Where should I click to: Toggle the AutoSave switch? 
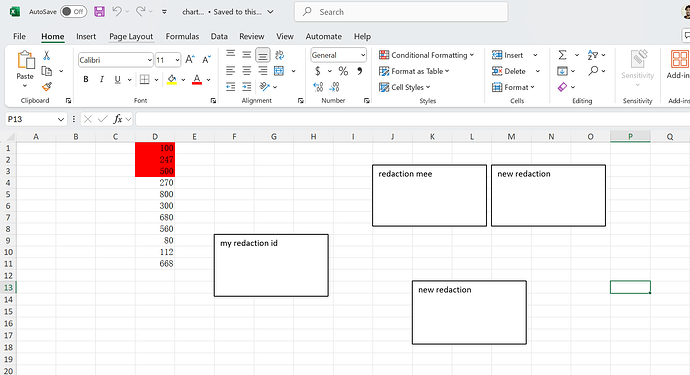pos(73,12)
